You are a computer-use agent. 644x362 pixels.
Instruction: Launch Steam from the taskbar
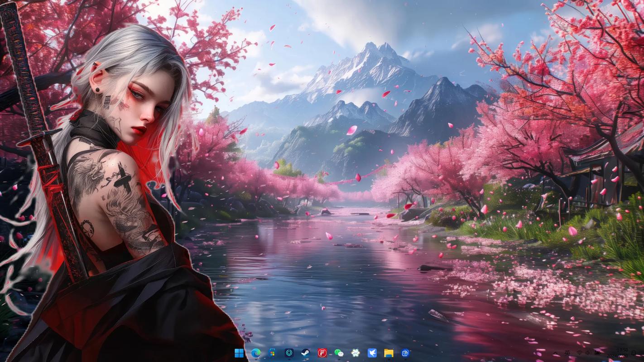(306, 353)
